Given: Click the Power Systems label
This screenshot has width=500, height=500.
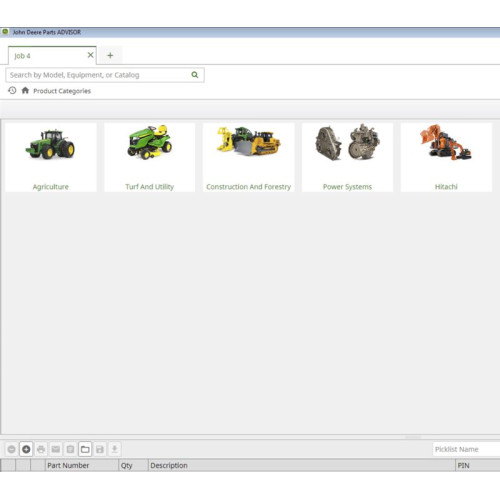Looking at the screenshot, I should [347, 187].
